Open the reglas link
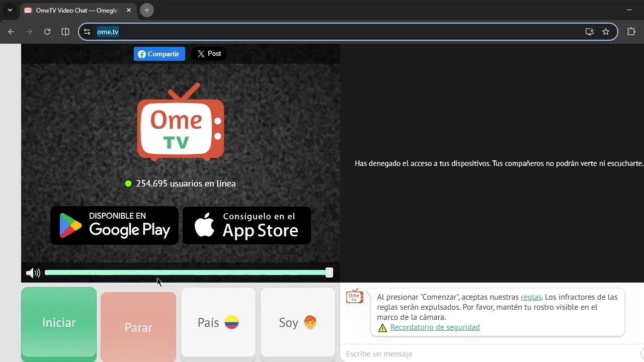The width and height of the screenshot is (644, 362). (531, 297)
